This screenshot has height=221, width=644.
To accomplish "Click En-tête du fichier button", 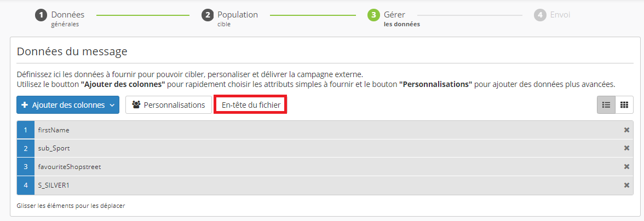I will [x=251, y=105].
